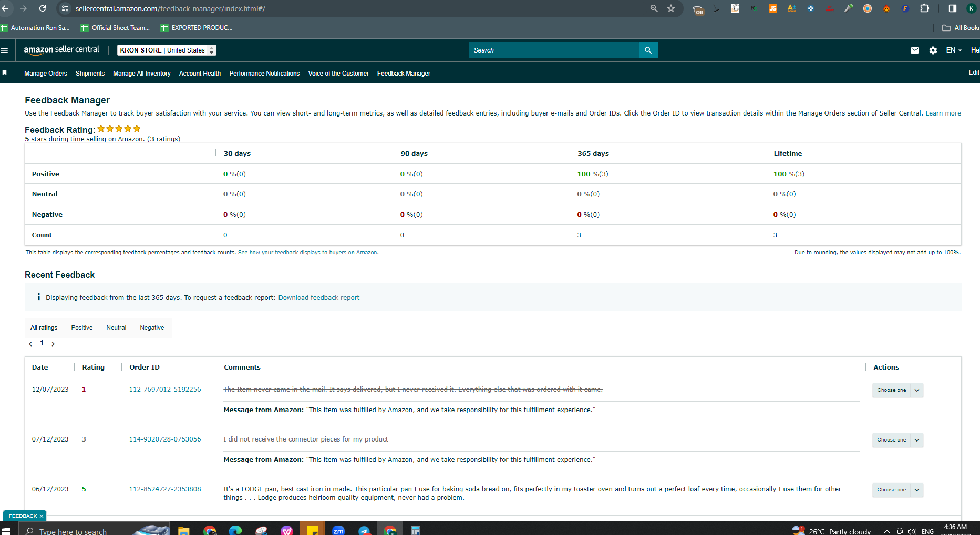The image size is (980, 535).
Task: Open the settings gear icon
Action: tap(933, 50)
